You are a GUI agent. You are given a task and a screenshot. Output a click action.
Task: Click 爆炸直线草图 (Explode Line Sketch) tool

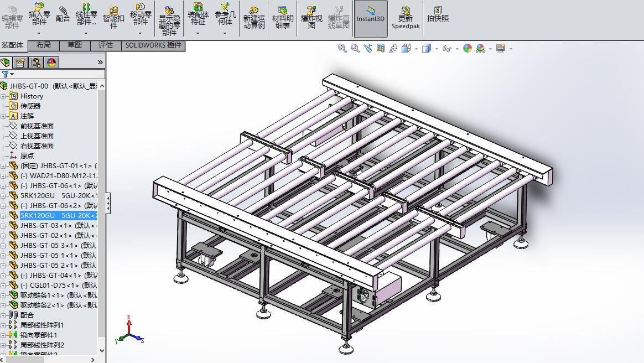[x=339, y=18]
